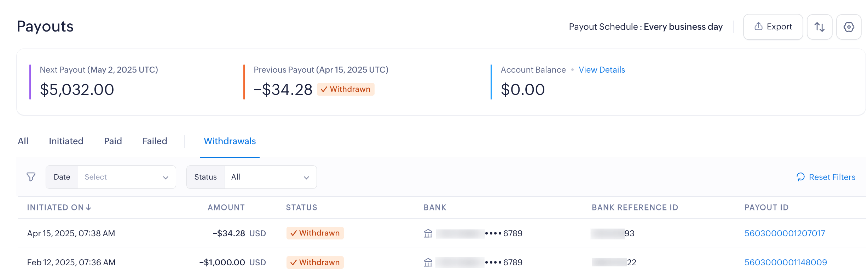Open the Paid tab
Screen dimensions: 868x277
coord(113,141)
